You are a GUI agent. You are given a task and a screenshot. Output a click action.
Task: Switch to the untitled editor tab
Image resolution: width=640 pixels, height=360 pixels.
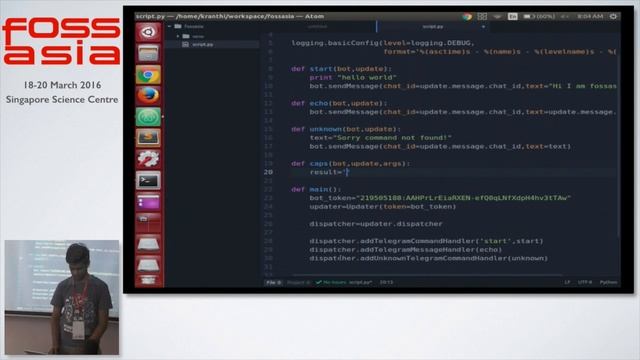(318, 27)
